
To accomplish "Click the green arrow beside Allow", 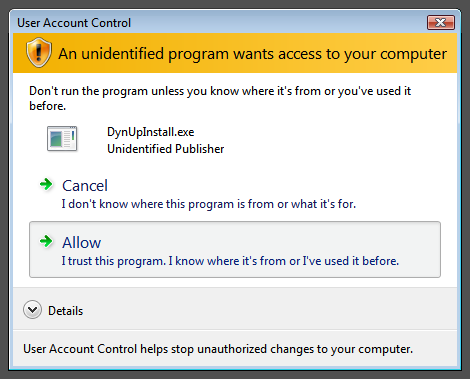I will point(46,241).
